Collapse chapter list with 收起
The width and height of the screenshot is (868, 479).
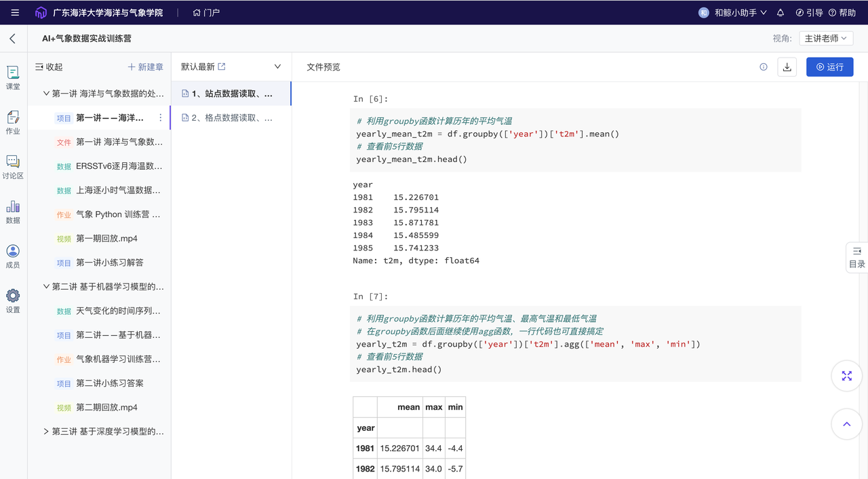point(49,67)
